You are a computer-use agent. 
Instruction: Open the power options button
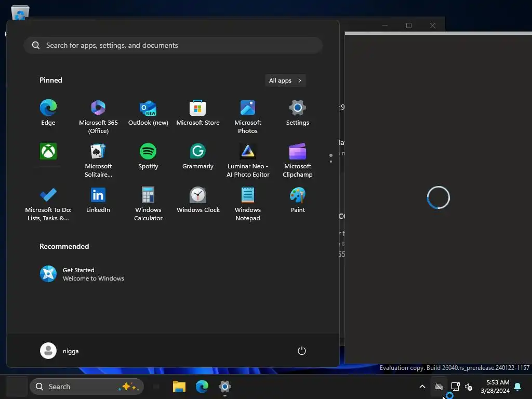coord(302,351)
